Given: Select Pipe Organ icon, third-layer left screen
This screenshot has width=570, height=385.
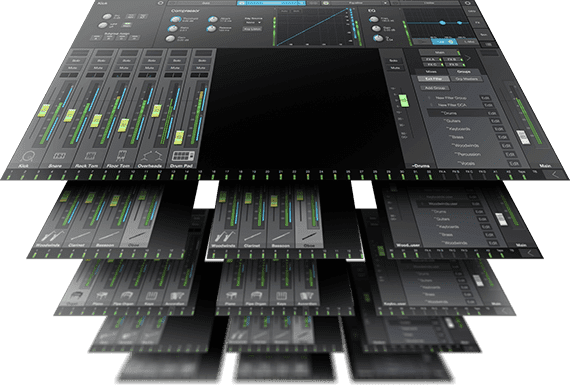Looking at the screenshot, I should pos(126,295).
